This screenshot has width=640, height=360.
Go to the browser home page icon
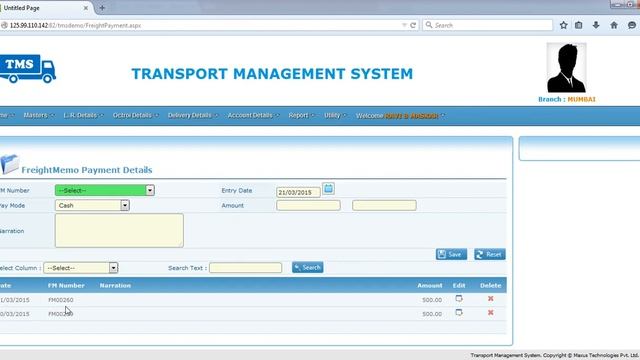pos(614,25)
